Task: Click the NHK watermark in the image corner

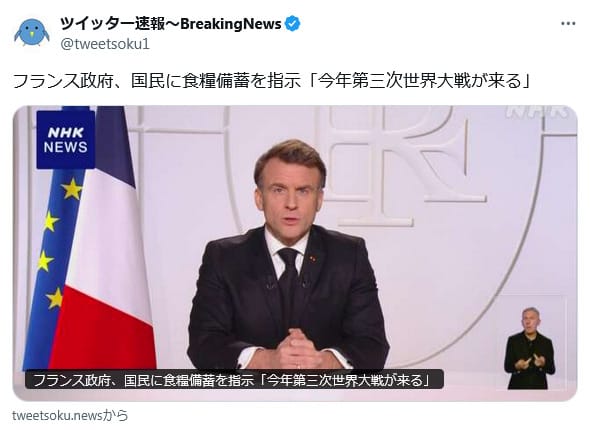Action: (x=538, y=112)
